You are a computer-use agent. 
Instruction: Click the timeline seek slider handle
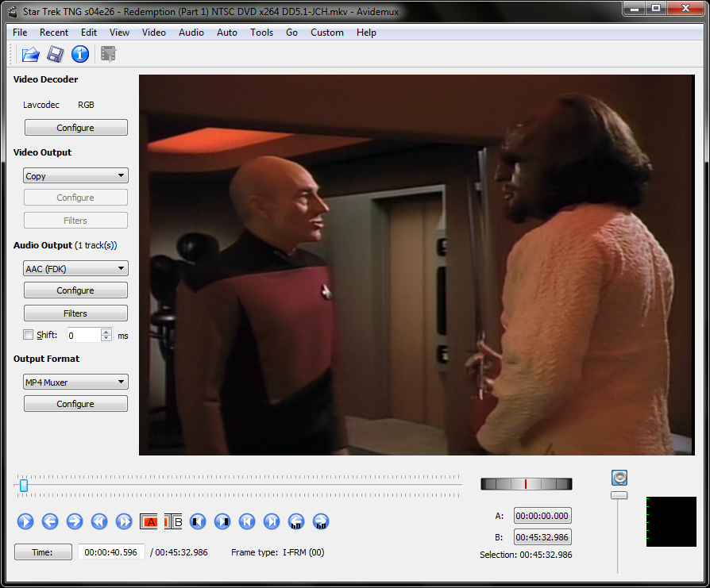[24, 486]
